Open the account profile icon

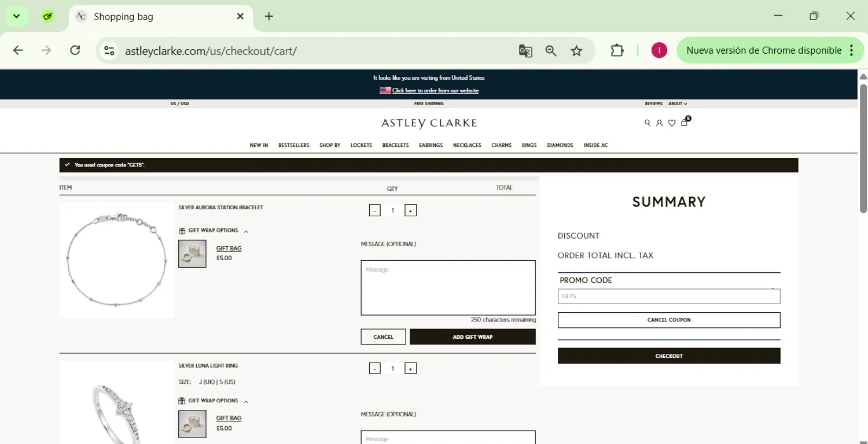point(659,123)
